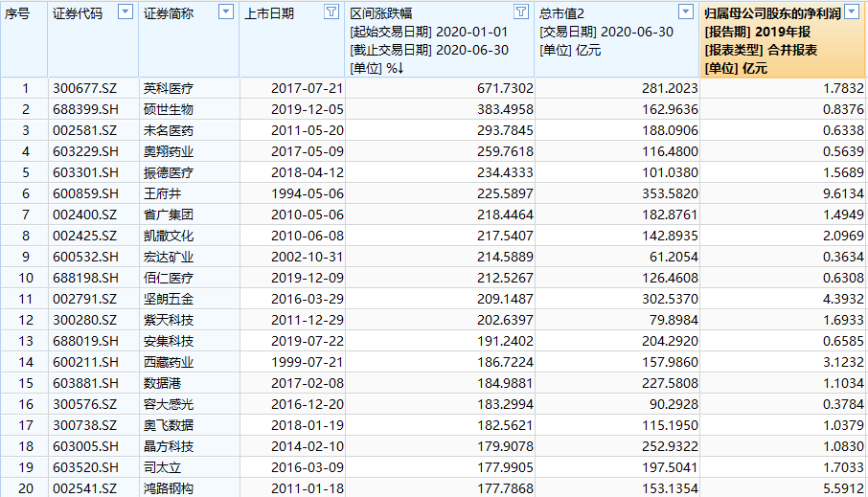This screenshot has width=868, height=497.
Task: Click listing date 2017-07-21 for 英科医疗
Action: (x=308, y=88)
